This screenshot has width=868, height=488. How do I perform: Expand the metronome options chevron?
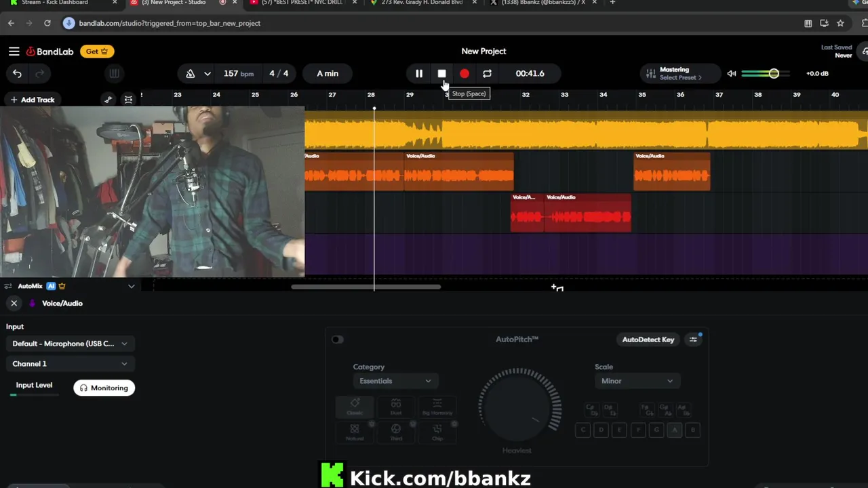(207, 74)
